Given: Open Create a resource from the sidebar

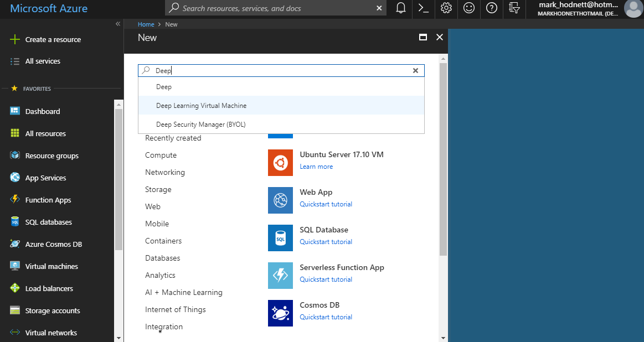Looking at the screenshot, I should tap(53, 39).
